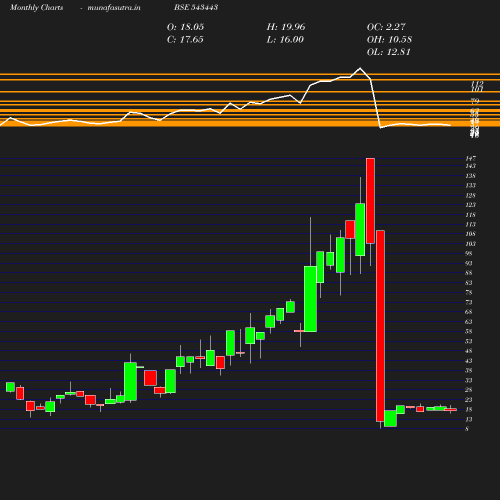Click the munafasutra.in watermark label

(x=114, y=8)
